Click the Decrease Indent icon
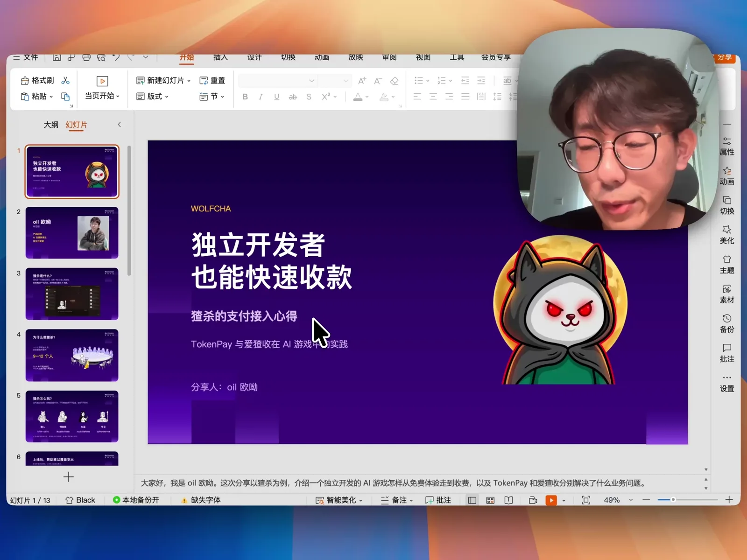 click(x=465, y=81)
